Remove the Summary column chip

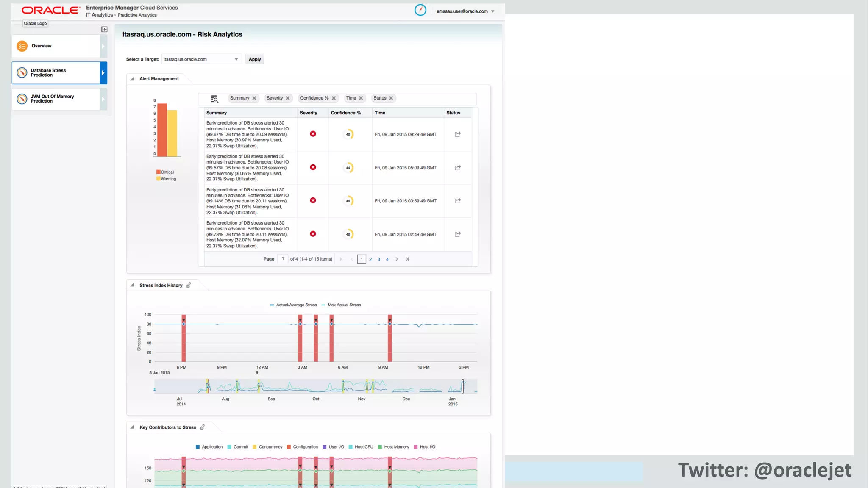(x=254, y=98)
